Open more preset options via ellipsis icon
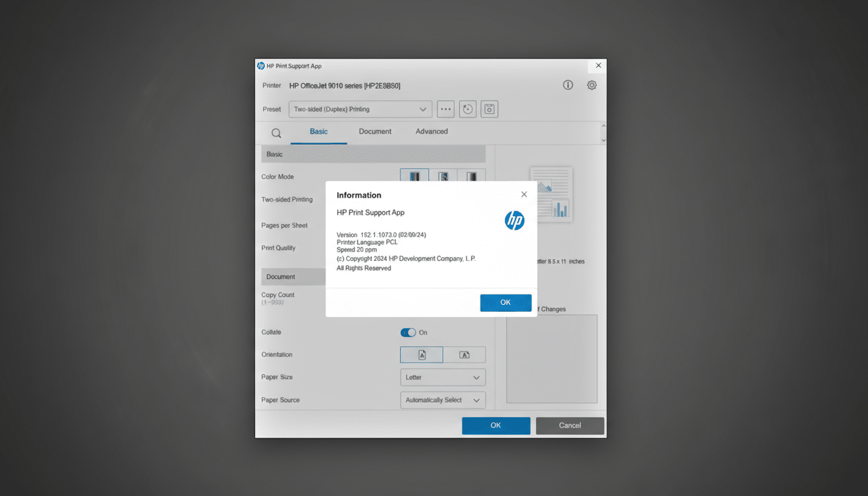 446,108
